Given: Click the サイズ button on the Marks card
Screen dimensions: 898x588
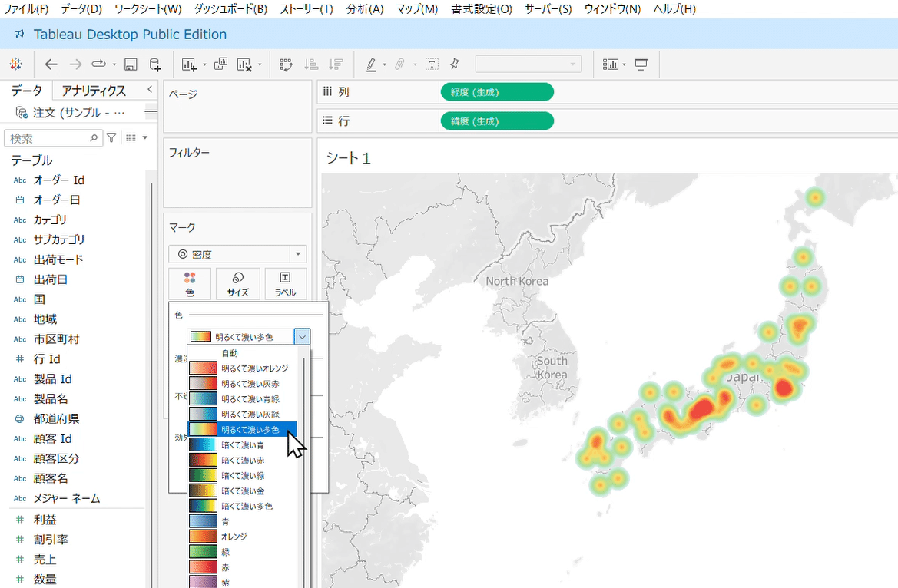Looking at the screenshot, I should [x=237, y=283].
